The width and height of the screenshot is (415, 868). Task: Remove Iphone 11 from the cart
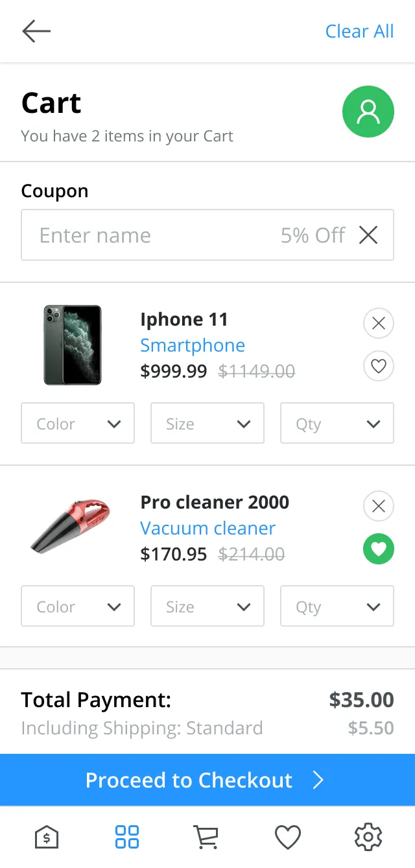click(x=379, y=323)
